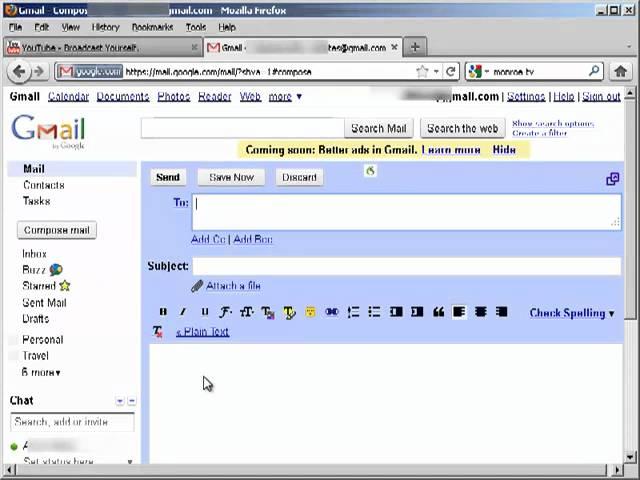Click the Remove formatting icon
The height and width of the screenshot is (480, 640).
coord(158,331)
